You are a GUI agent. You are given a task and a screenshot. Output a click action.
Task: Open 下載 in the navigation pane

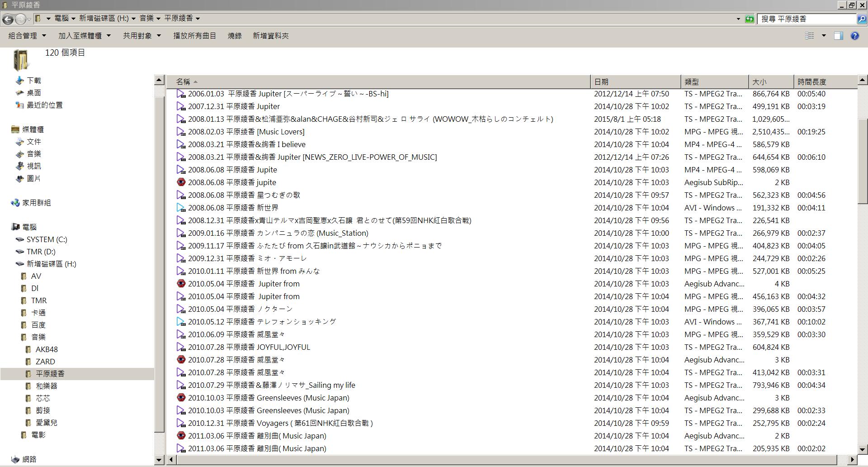33,81
